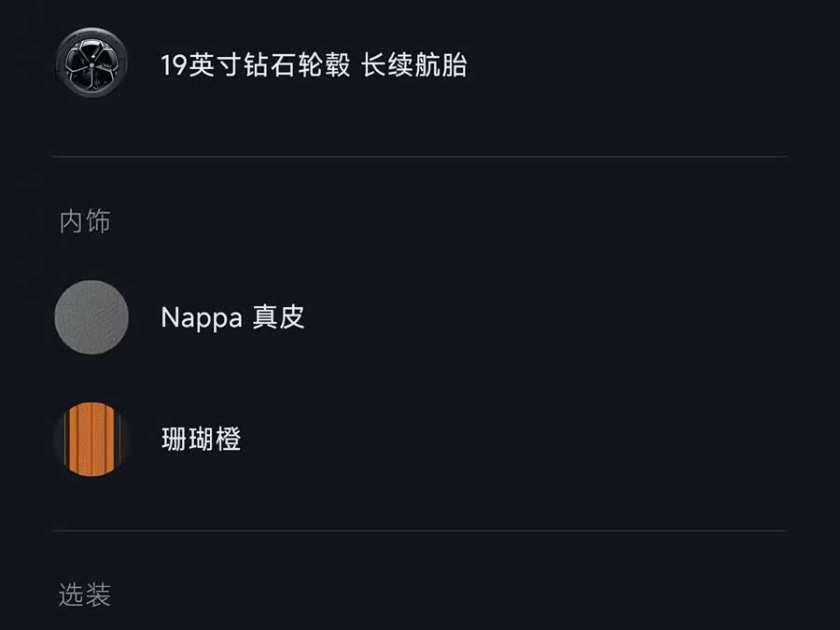Select the gray Nappa leather texture swatch

pyautogui.click(x=91, y=317)
